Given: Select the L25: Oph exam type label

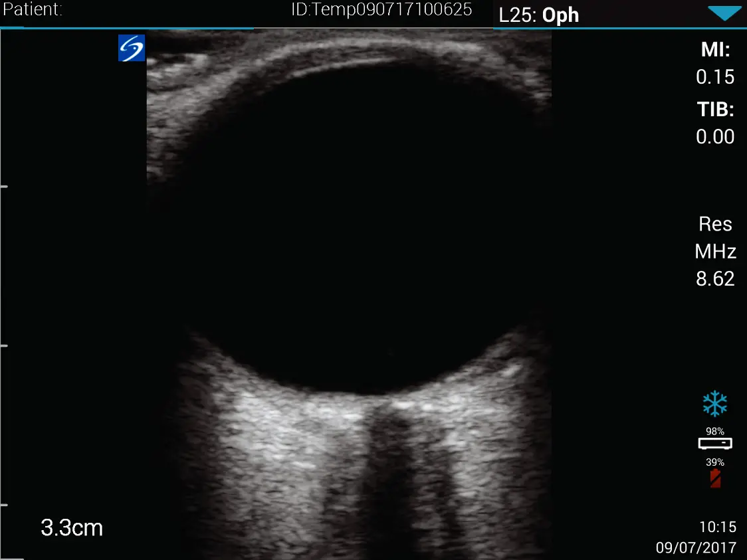Looking at the screenshot, I should [539, 15].
